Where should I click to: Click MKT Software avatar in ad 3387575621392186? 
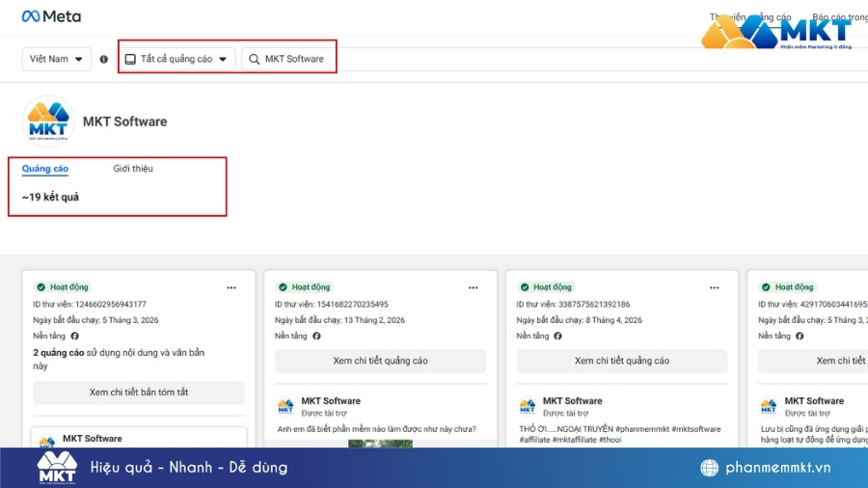click(x=527, y=407)
